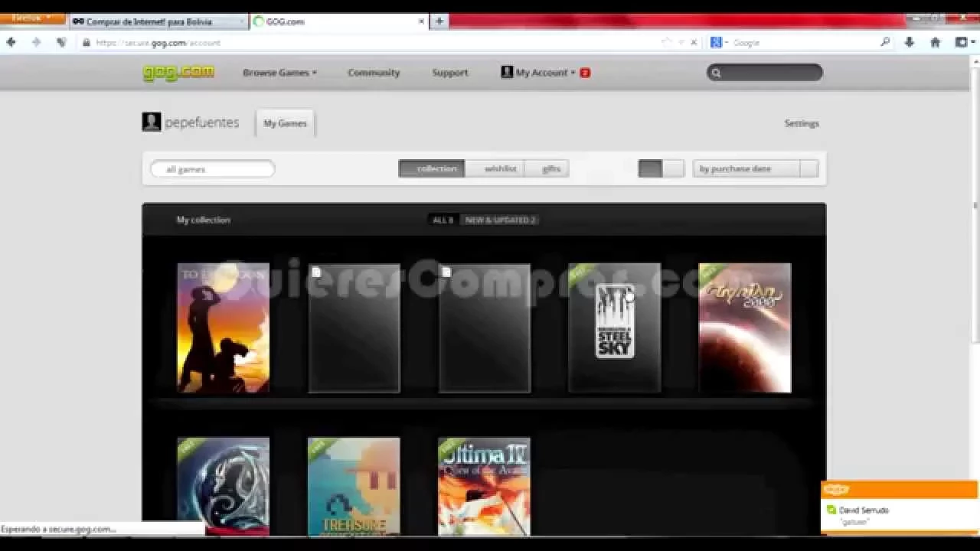980x551 pixels.
Task: Select the list view toggle
Action: [673, 168]
